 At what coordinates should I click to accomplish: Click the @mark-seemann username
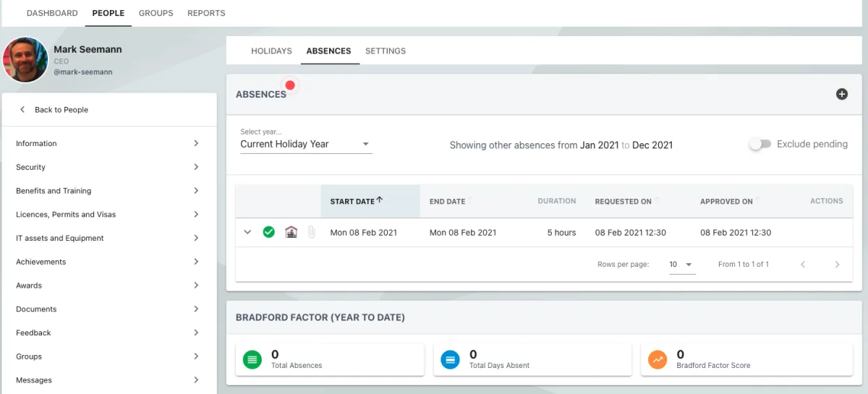(x=83, y=72)
